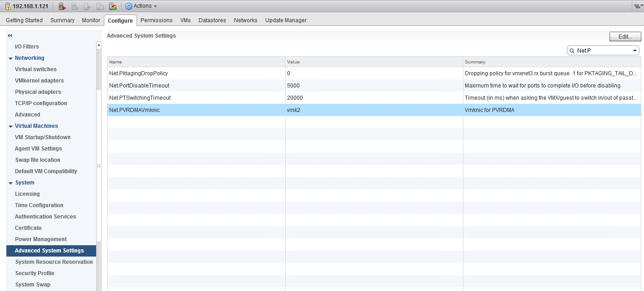Select Advanced System Settings
Viewport: 644px width, 291px height.
point(51,251)
